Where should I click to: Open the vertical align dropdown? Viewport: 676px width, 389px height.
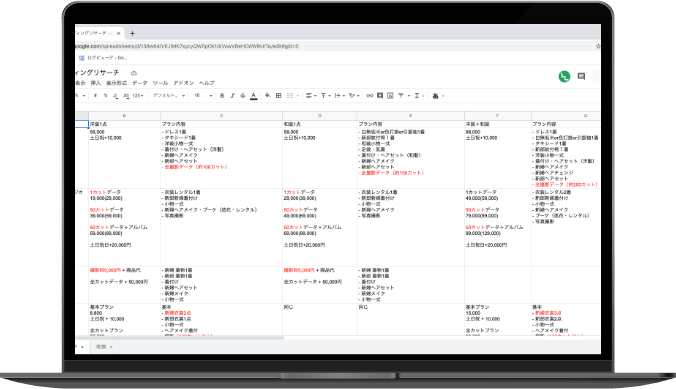(325, 96)
